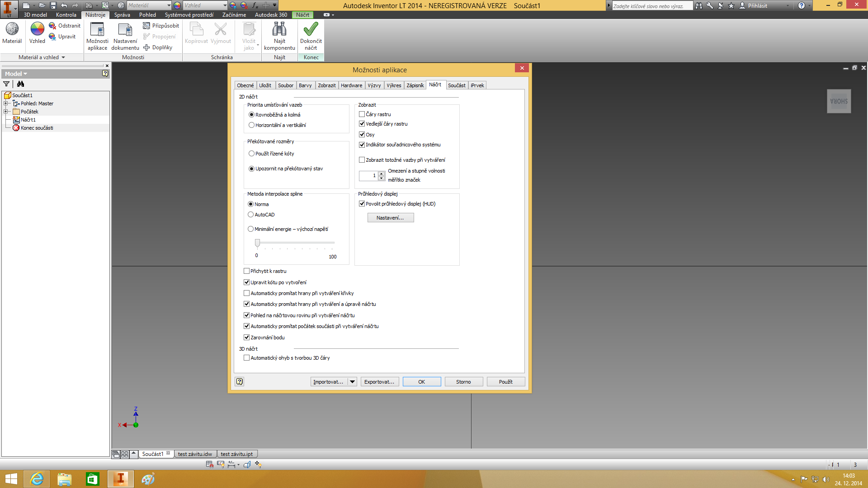Click the OK button
868x488 pixels.
click(422, 382)
